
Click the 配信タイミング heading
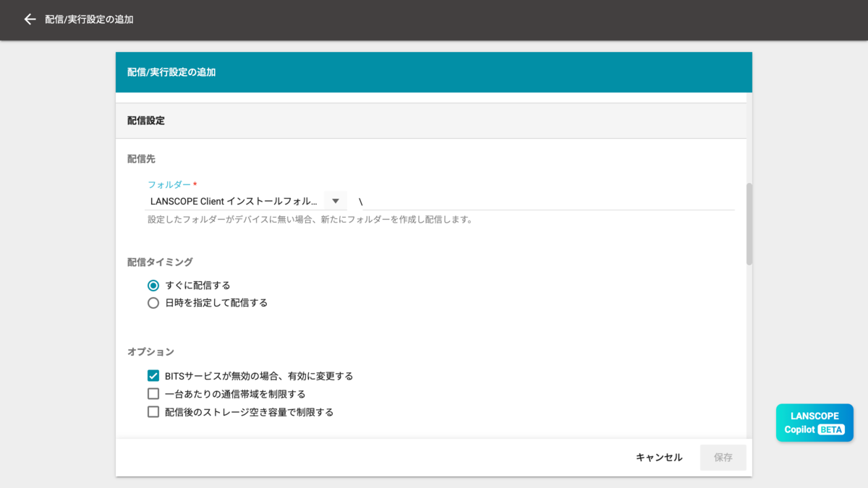(160, 262)
